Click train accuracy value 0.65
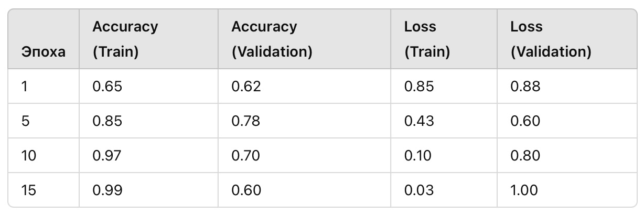Image resolution: width=644 pixels, height=214 pixels. (x=107, y=86)
